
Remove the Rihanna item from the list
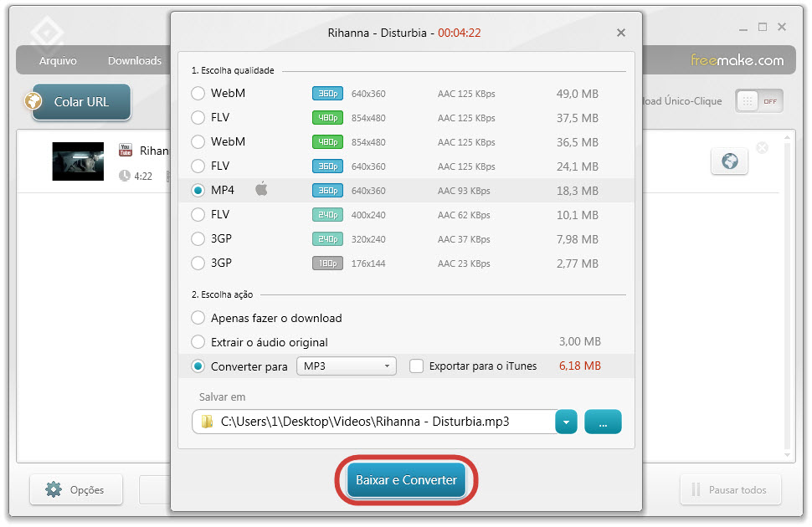tap(763, 148)
